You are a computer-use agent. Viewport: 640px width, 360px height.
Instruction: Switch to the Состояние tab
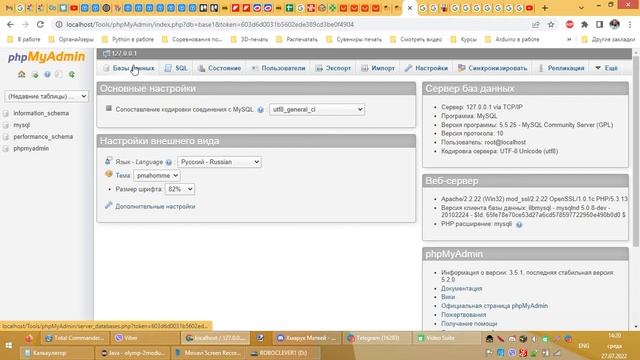(x=220, y=68)
